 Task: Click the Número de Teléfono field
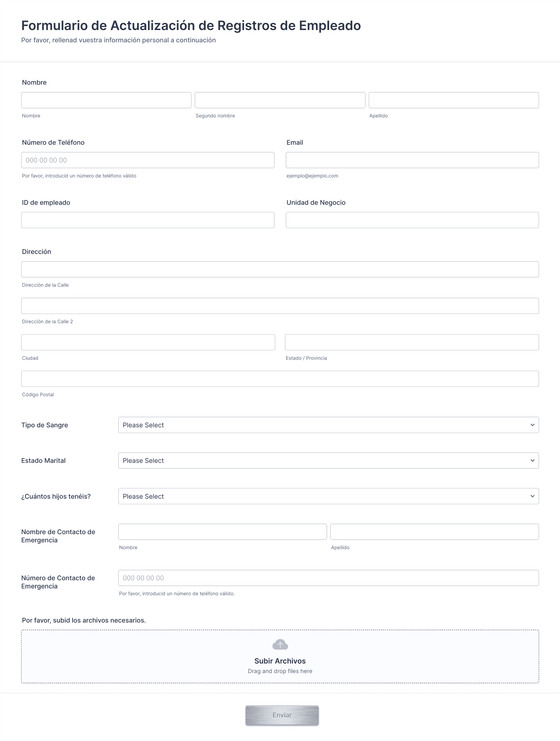(x=148, y=160)
